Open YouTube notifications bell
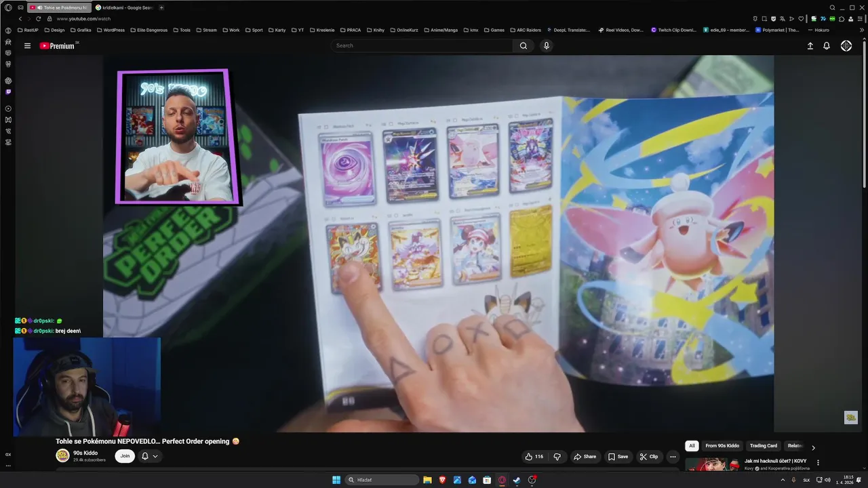This screenshot has width=868, height=488. pos(827,45)
